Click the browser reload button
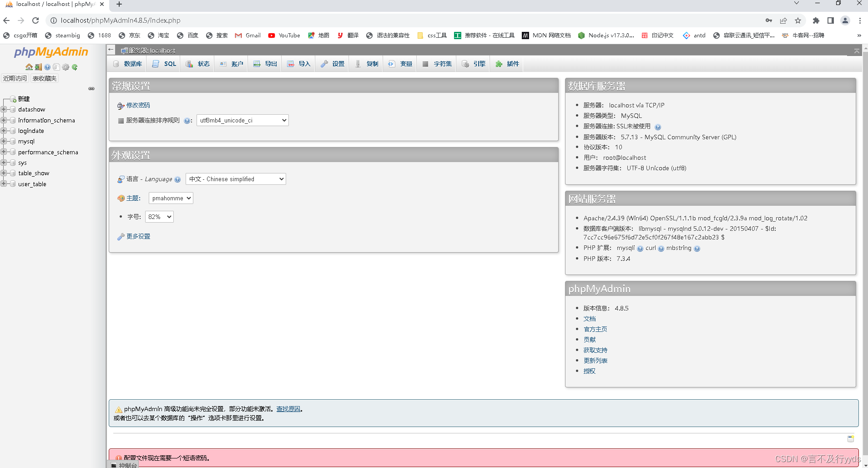 (x=35, y=20)
